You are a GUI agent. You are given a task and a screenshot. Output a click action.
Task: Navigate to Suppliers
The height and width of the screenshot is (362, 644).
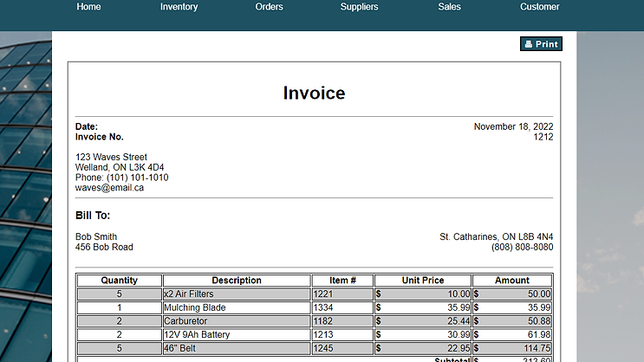click(x=359, y=7)
